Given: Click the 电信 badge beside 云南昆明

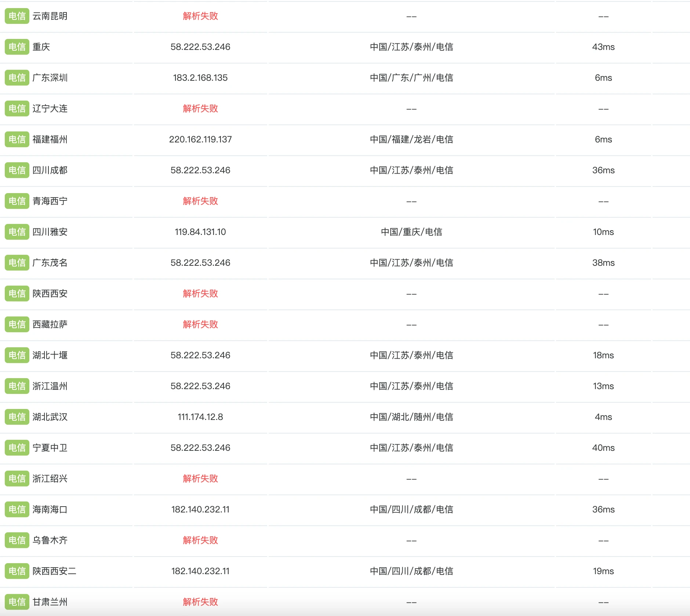Looking at the screenshot, I should (17, 16).
